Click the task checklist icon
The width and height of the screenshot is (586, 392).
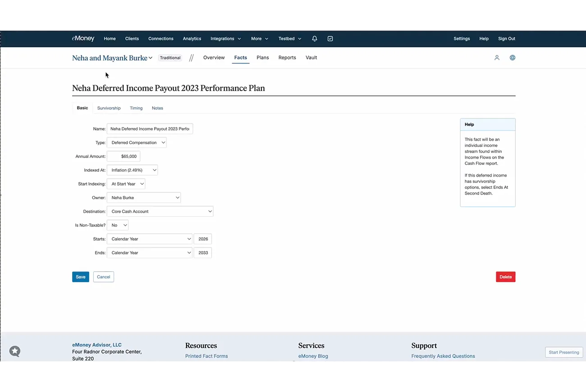point(330,39)
